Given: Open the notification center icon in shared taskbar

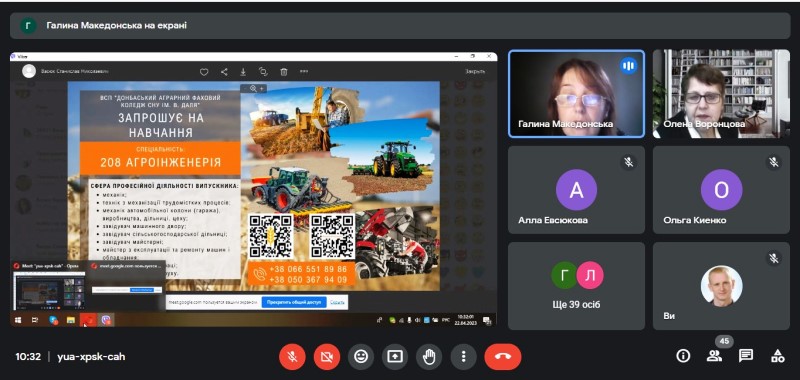Looking at the screenshot, I should (x=487, y=321).
